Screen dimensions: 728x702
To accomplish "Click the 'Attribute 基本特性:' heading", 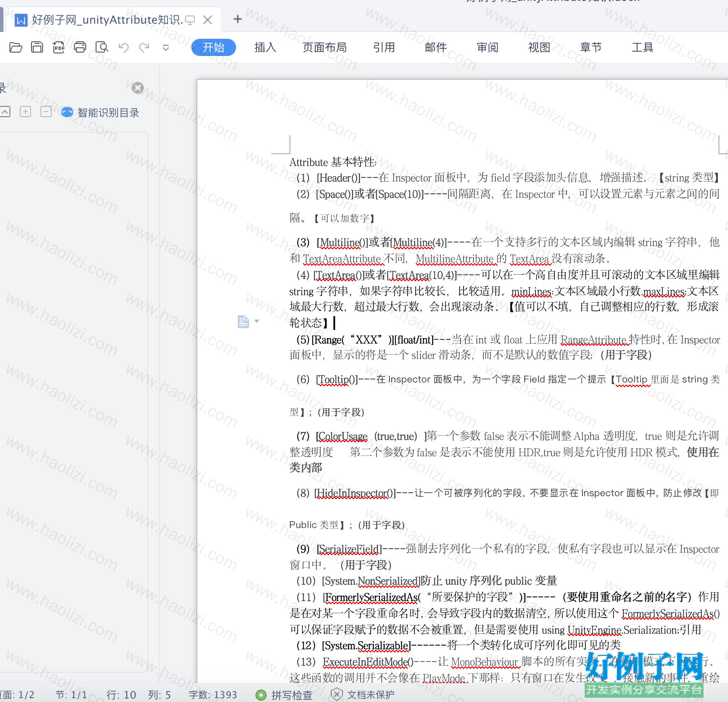I will [x=333, y=162].
